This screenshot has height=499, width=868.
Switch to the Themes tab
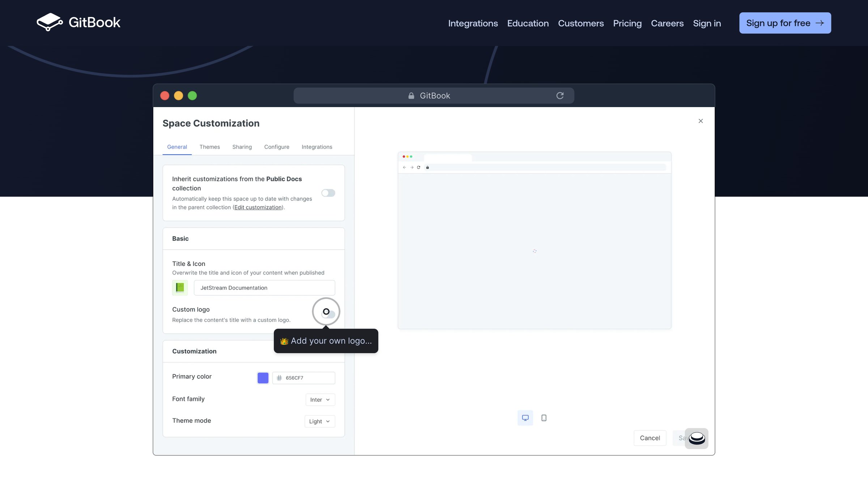[210, 147]
